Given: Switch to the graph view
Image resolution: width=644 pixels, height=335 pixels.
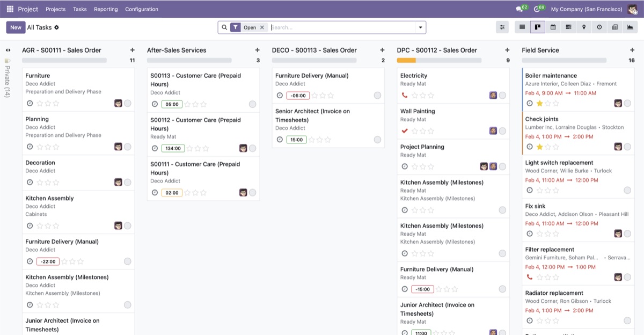Looking at the screenshot, I should tap(630, 27).
